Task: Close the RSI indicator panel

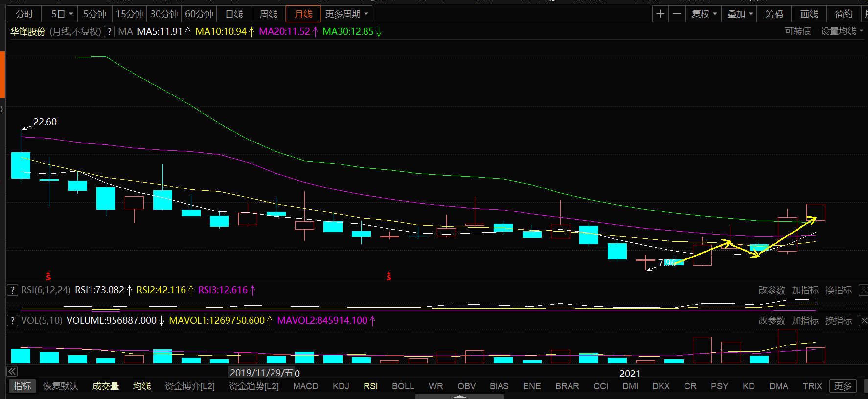Action: point(864,290)
